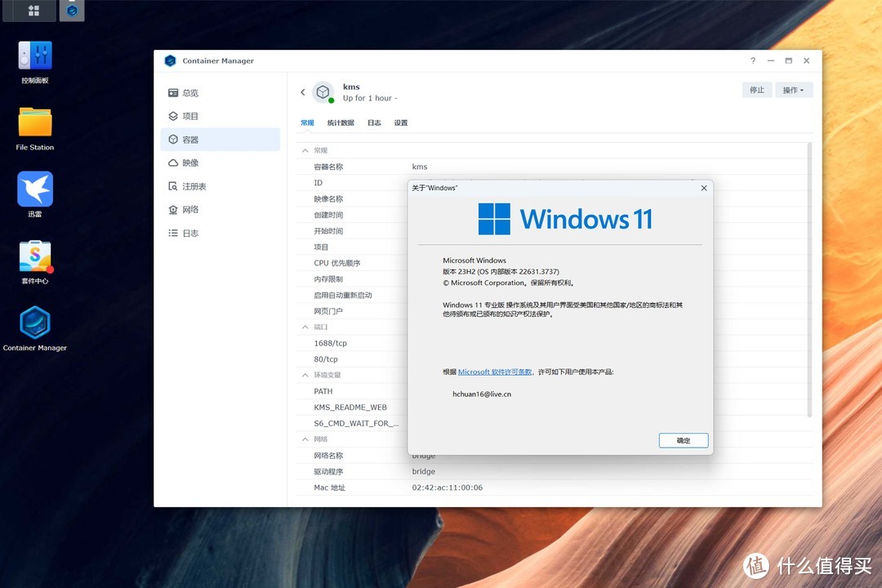Open the 总览 (Overview) panel in sidebar
Viewport: 882px width, 588px height.
pos(191,92)
